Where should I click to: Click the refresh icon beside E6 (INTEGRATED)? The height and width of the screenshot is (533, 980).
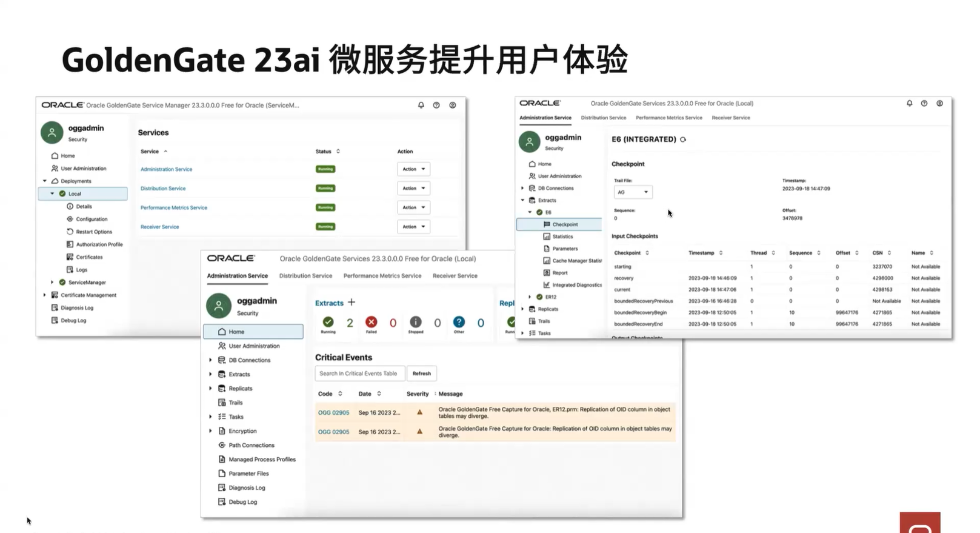pos(683,139)
